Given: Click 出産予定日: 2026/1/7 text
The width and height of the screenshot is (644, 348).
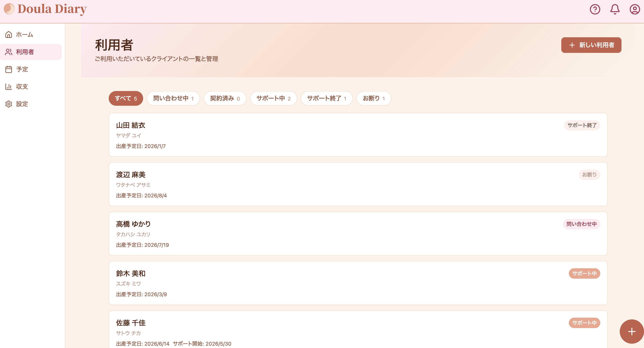Looking at the screenshot, I should 141,146.
